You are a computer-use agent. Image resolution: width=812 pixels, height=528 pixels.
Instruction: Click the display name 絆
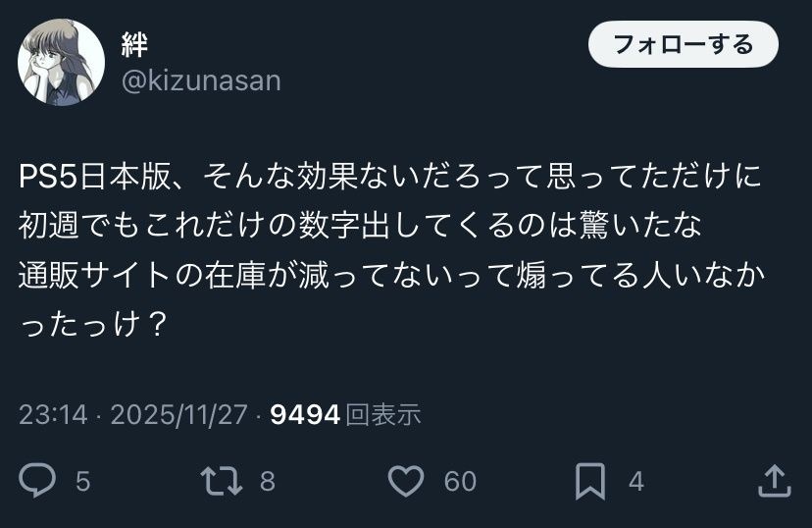click(134, 42)
